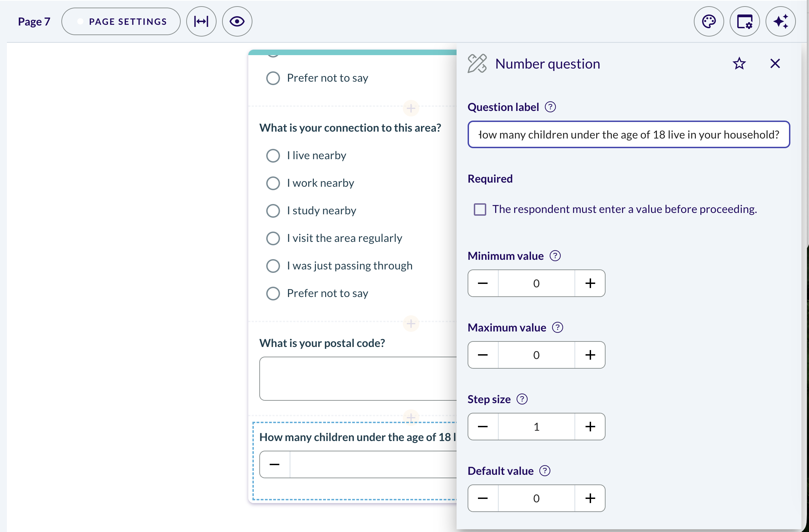Toggle page width fit icon

point(201,21)
